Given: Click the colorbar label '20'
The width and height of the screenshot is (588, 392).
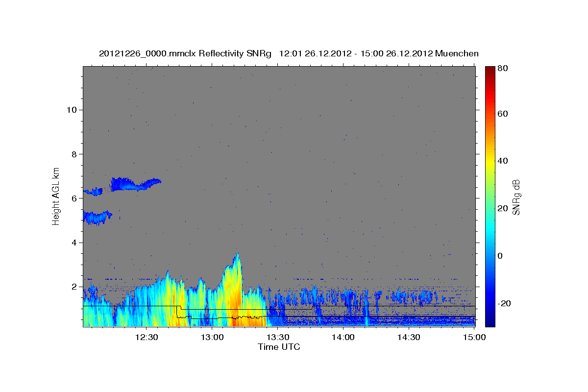Looking at the screenshot, I should click(504, 208).
